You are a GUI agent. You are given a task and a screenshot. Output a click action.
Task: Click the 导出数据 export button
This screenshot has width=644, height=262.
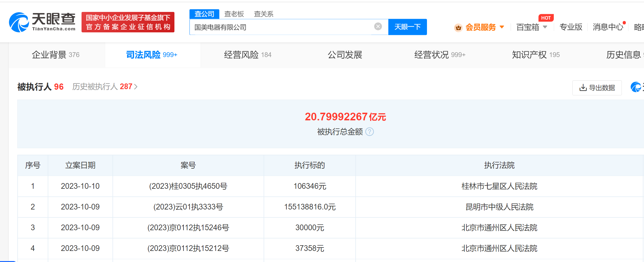coord(597,88)
